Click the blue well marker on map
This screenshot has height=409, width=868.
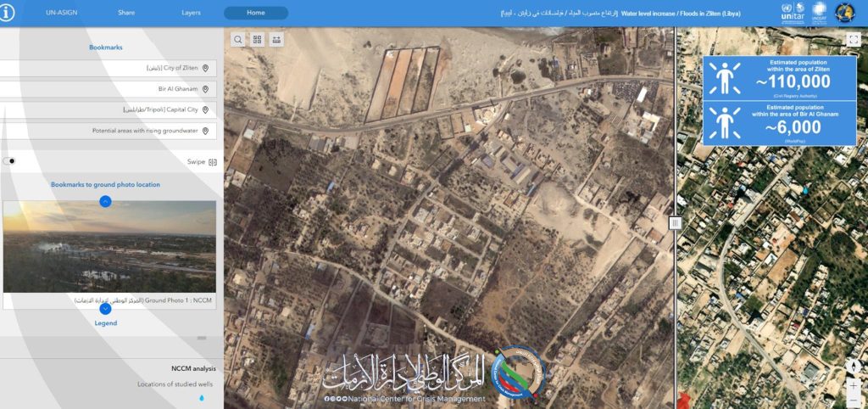805,190
